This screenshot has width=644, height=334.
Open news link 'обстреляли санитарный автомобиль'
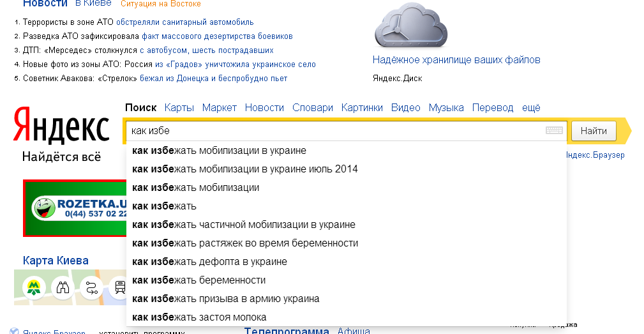tap(185, 22)
